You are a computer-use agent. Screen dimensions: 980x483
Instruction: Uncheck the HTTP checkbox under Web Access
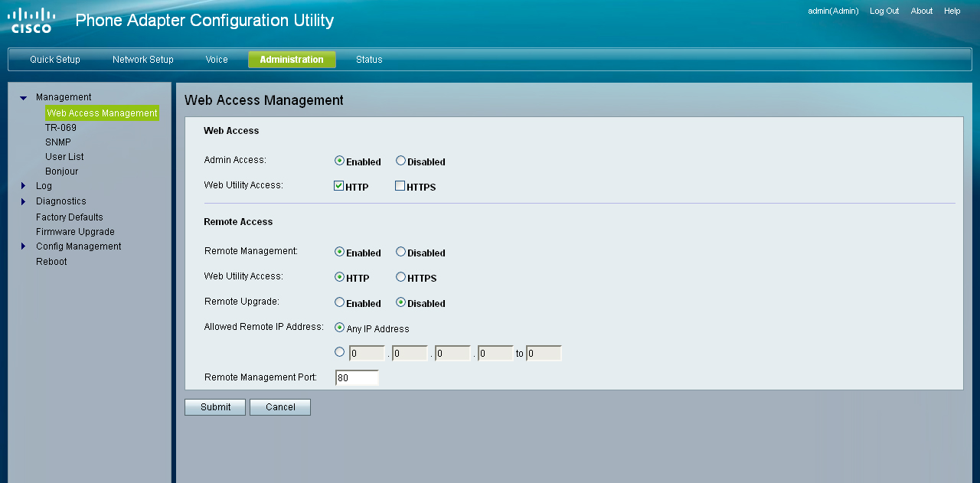click(338, 186)
